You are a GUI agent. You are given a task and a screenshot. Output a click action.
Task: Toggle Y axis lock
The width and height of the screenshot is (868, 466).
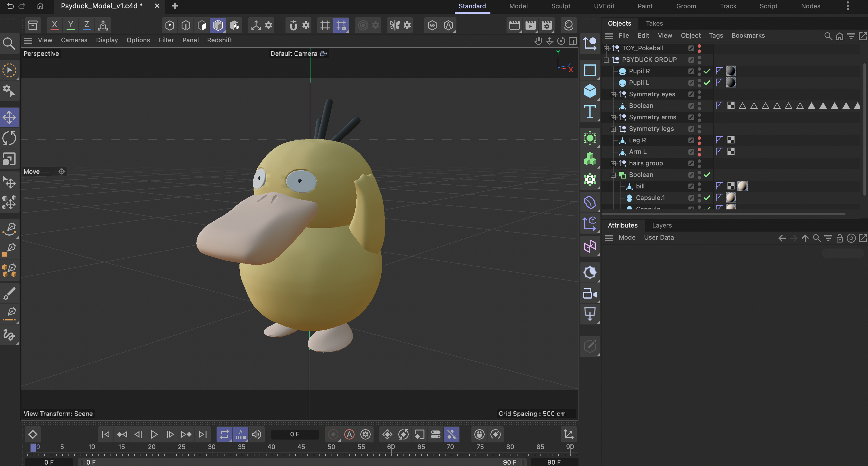tap(71, 25)
